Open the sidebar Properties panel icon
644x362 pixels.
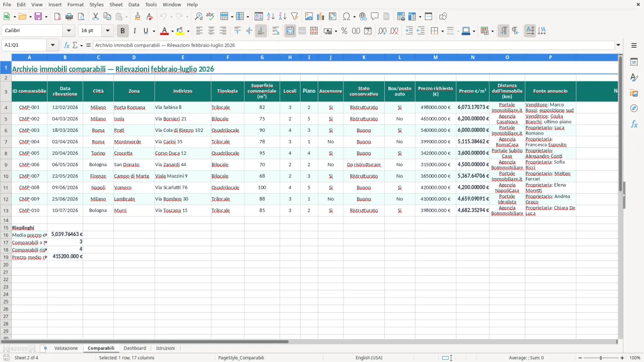pyautogui.click(x=634, y=62)
